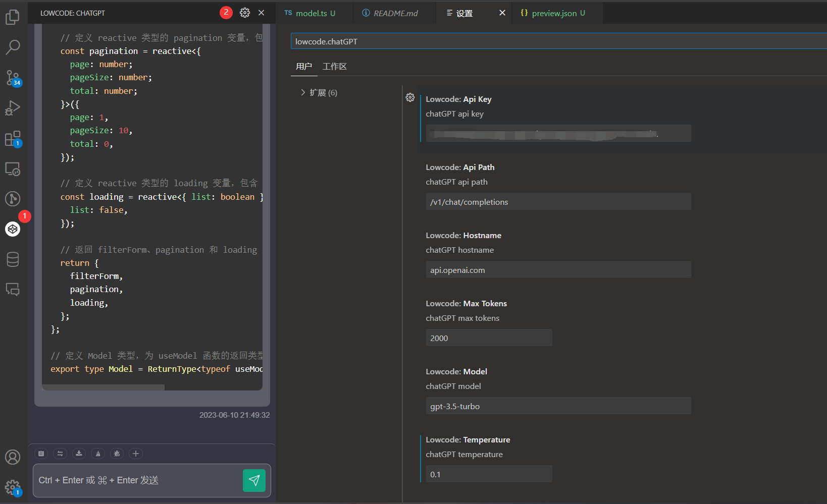The image size is (827, 504).
Task: Click the Lowcode: Max Tokens setting title
Action: tap(466, 304)
